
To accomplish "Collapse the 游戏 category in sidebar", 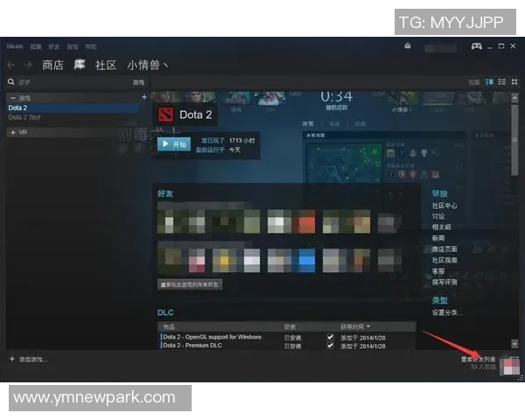I will [13, 98].
